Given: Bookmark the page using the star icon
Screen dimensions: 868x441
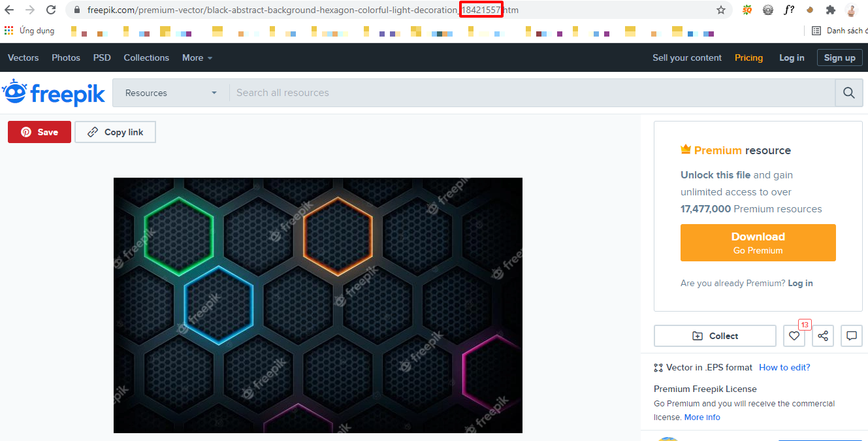Looking at the screenshot, I should point(720,10).
